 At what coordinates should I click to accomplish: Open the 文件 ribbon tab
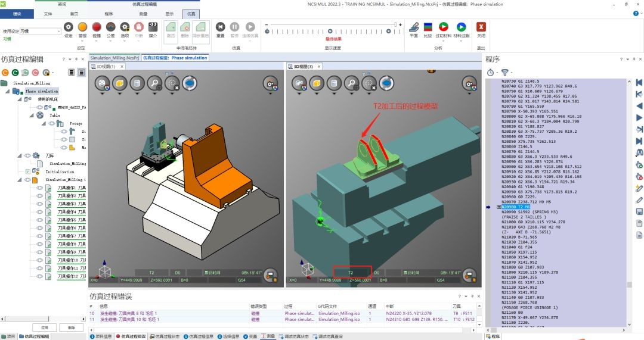pos(48,14)
